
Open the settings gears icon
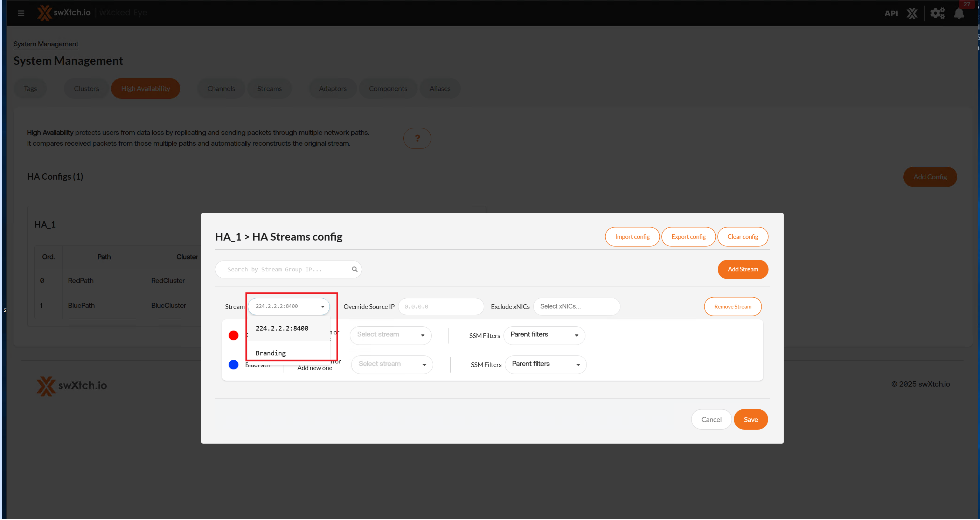[937, 14]
